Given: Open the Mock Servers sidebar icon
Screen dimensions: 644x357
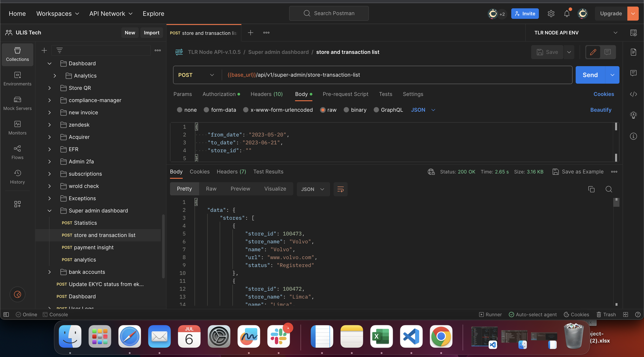Looking at the screenshot, I should click(x=17, y=103).
